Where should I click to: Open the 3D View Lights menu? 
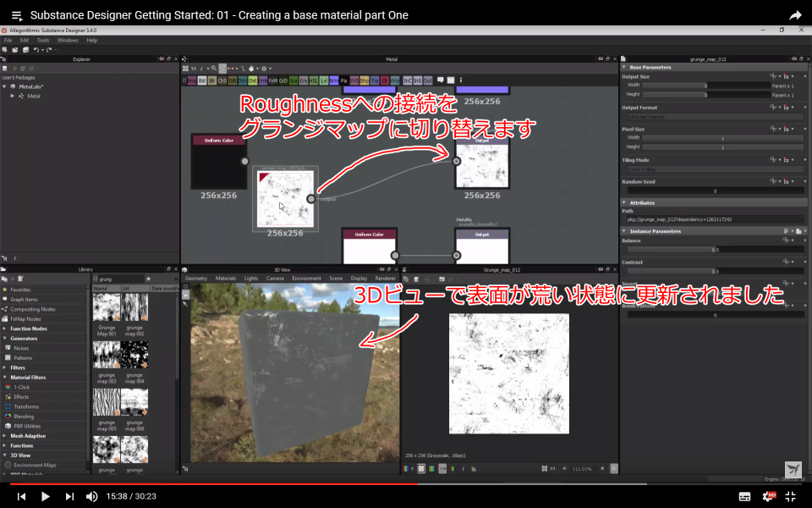(250, 279)
